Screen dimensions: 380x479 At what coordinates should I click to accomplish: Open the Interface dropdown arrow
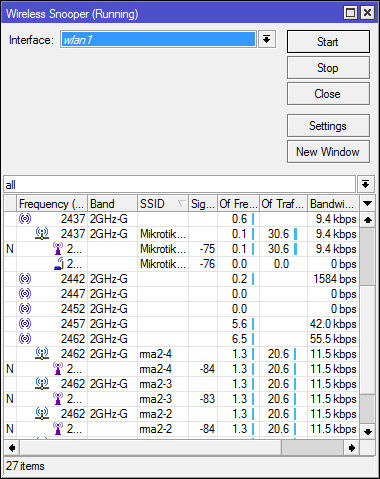[266, 40]
